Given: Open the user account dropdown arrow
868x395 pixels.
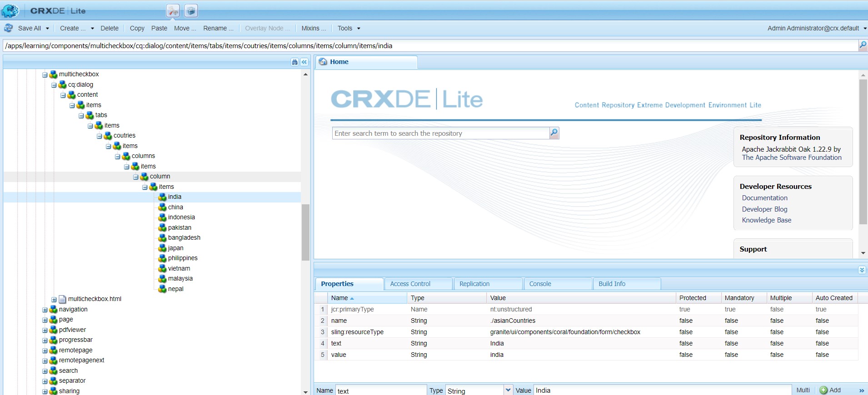Looking at the screenshot, I should point(864,28).
